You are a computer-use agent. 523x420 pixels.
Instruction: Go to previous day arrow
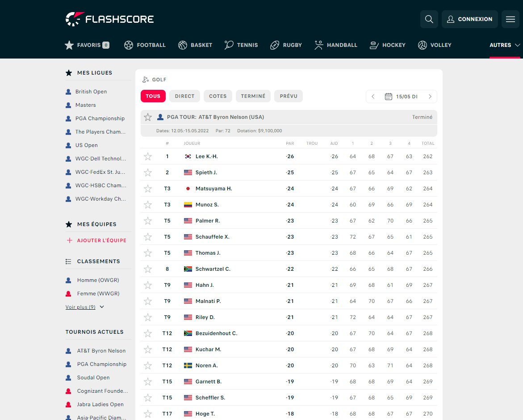pyautogui.click(x=373, y=97)
